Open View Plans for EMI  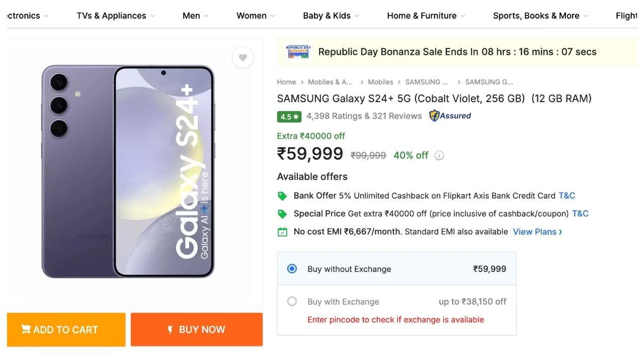[x=537, y=232]
